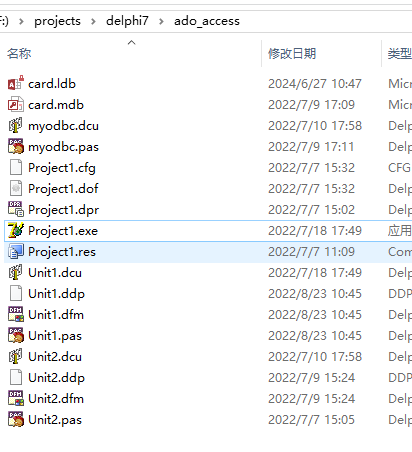Click the Unit1.dfm form file icon
Image resolution: width=412 pixels, height=452 pixels.
[16, 314]
